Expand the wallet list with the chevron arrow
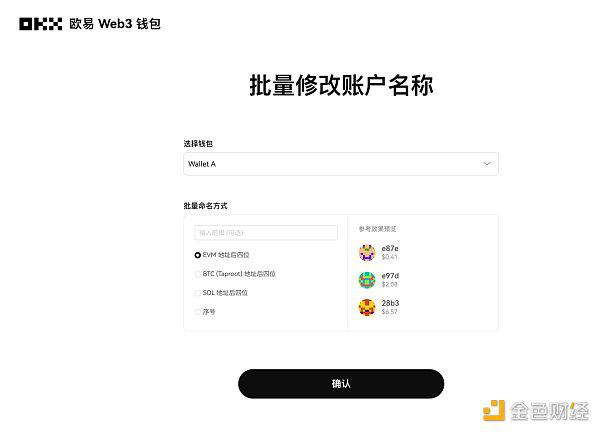Screen dimensions: 600x432 (x=487, y=164)
